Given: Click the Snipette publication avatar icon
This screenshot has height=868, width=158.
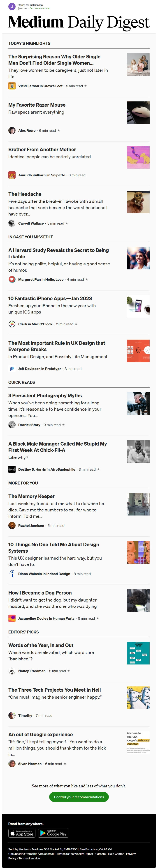Looking at the screenshot, I should (12, 175).
